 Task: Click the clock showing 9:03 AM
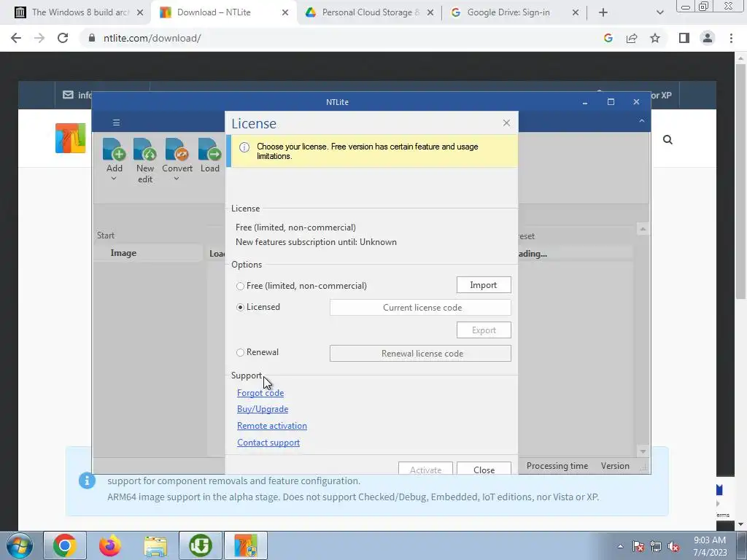(710, 540)
